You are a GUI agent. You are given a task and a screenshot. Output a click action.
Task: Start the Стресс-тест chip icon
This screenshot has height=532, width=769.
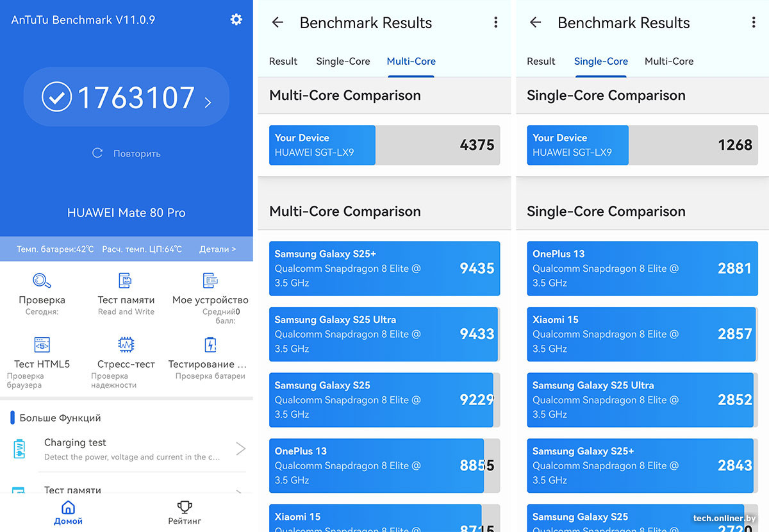pos(126,345)
